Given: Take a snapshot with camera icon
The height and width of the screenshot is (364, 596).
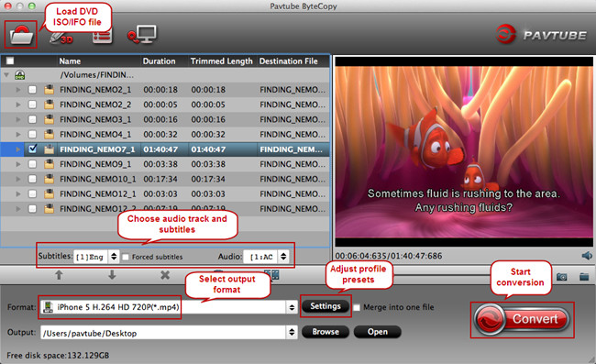Looking at the screenshot, I should coord(562,277).
